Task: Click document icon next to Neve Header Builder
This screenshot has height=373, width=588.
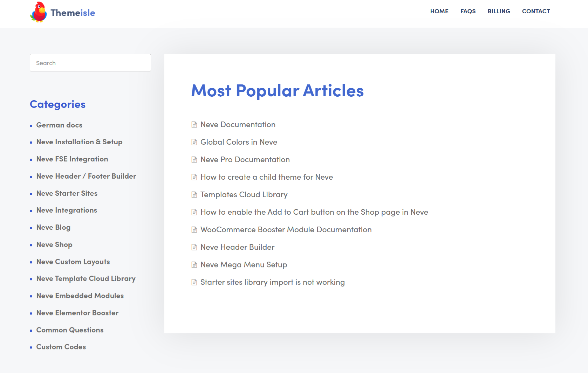Action: click(194, 247)
